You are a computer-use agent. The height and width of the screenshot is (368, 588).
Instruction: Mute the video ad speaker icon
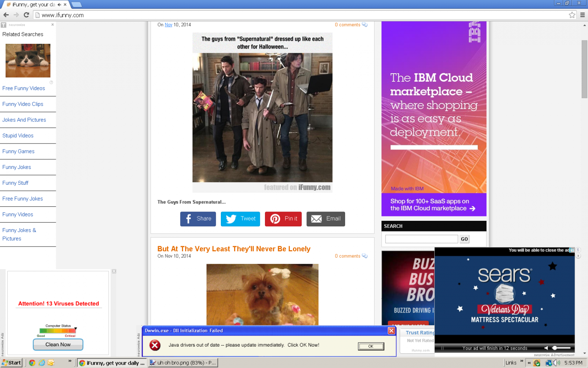click(546, 348)
